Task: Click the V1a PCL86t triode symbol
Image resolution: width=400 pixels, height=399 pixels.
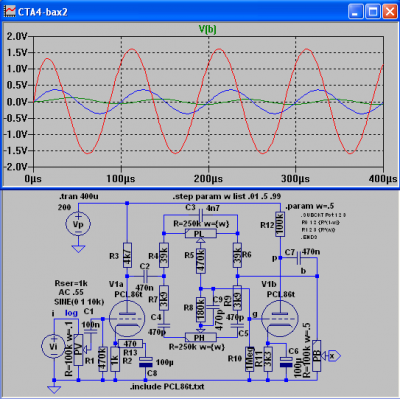Action: (x=127, y=318)
